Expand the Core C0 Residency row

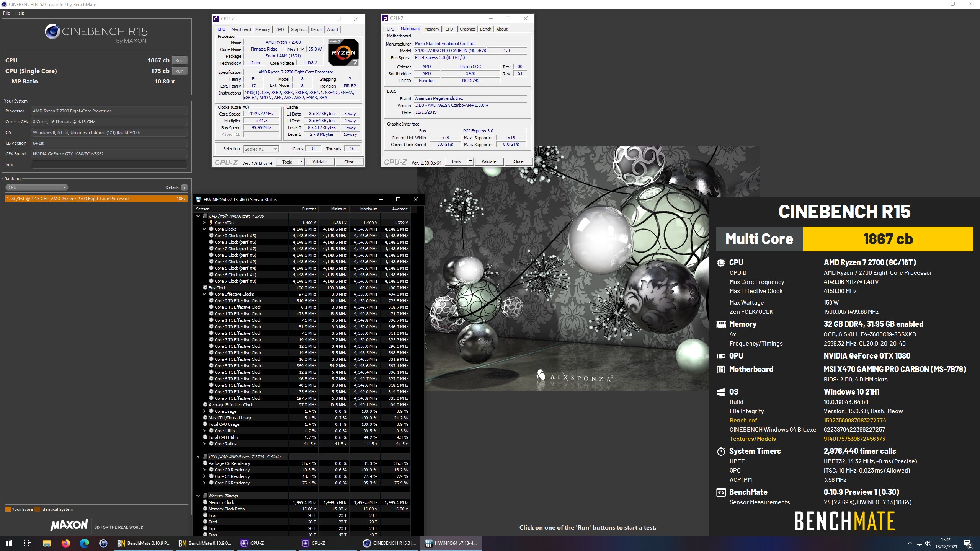point(204,470)
